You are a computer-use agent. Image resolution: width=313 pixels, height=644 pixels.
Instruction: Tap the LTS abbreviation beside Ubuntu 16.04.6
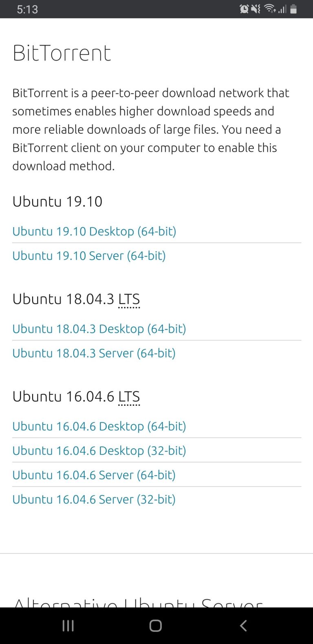(129, 397)
